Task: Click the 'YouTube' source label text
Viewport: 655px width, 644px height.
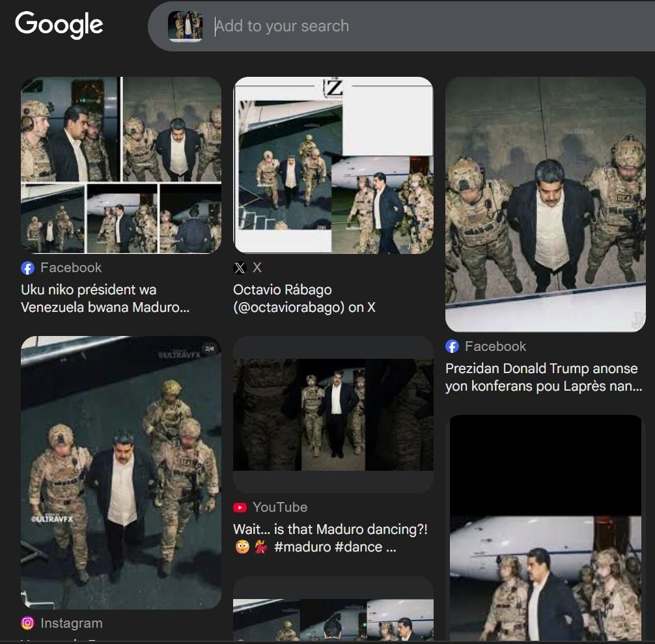Action: coord(280,507)
